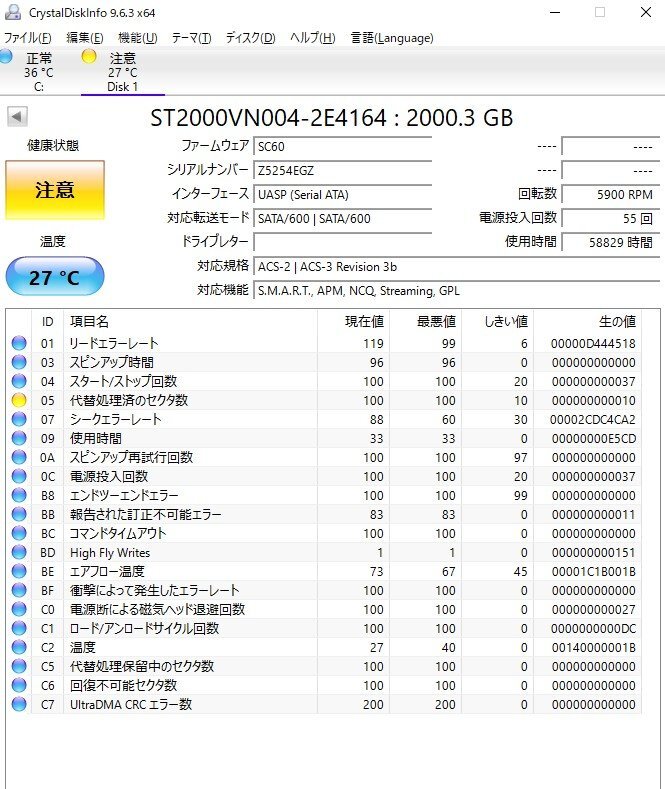Click the CrystalDiskInfo app icon in title bar

pos(13,13)
